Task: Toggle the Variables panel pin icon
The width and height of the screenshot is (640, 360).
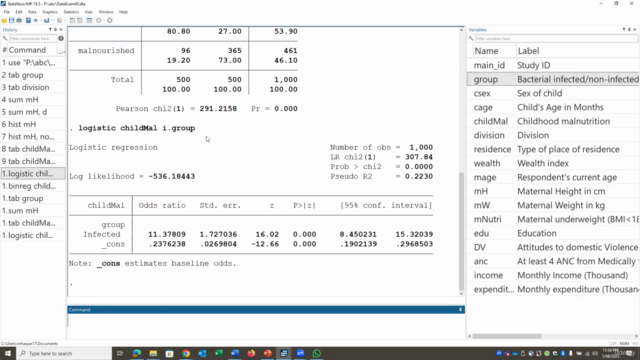Action: 629,29
